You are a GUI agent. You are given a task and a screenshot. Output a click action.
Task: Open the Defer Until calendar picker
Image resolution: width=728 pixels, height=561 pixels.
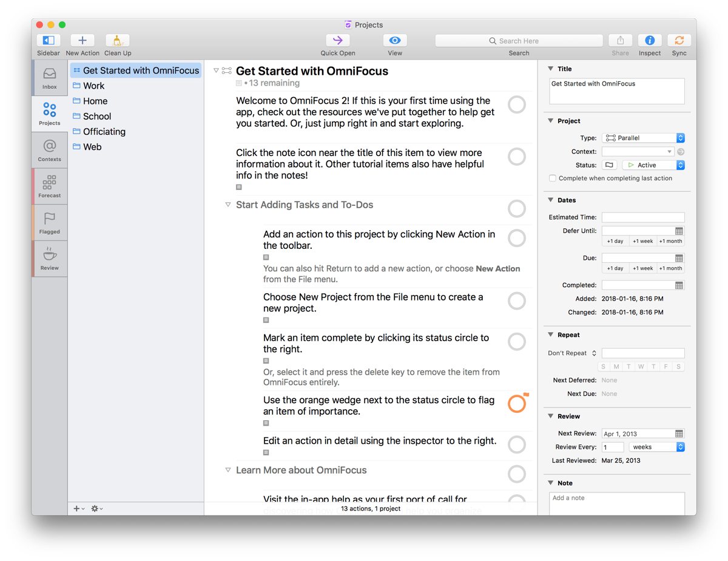pos(679,231)
